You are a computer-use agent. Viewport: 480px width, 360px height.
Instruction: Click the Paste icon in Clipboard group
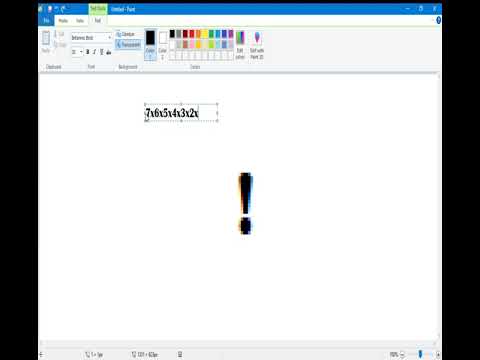46,41
